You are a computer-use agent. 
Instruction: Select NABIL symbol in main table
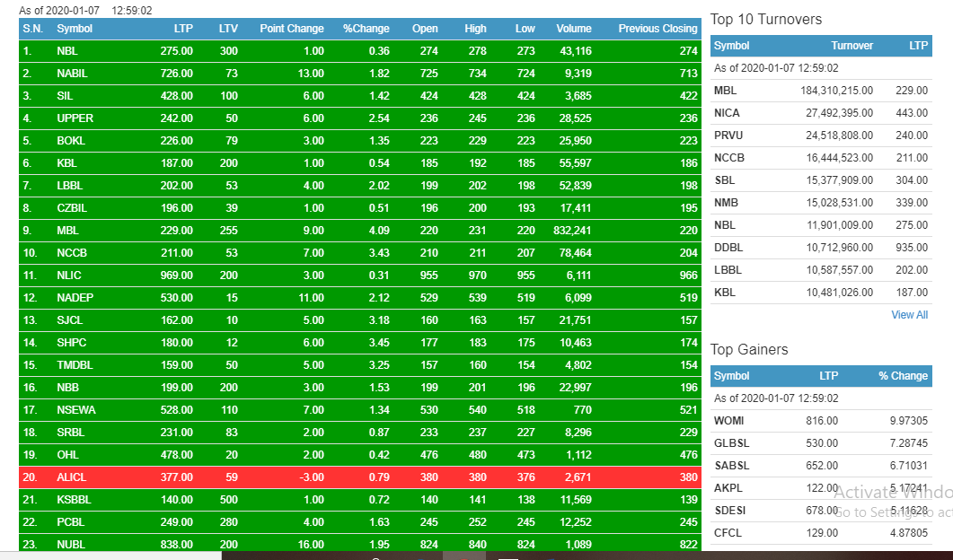coord(72,74)
